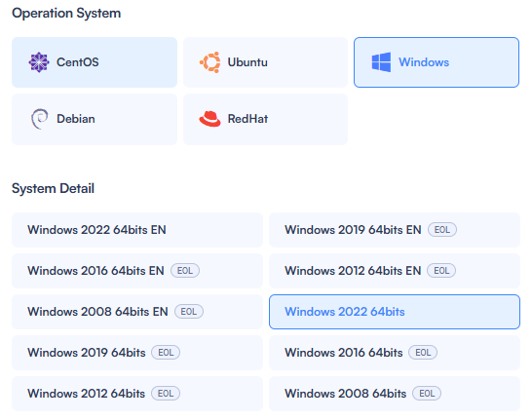Select the CentOS operating system card
532x420 pixels.
pyautogui.click(x=95, y=62)
